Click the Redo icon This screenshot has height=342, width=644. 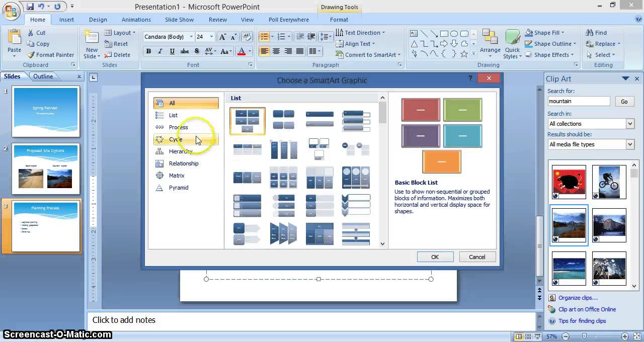click(57, 7)
